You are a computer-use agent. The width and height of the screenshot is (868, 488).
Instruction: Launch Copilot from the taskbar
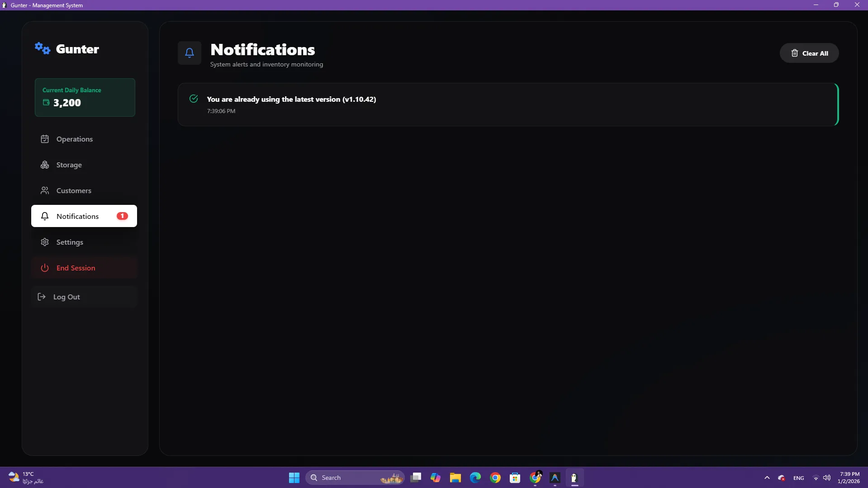[x=436, y=478]
